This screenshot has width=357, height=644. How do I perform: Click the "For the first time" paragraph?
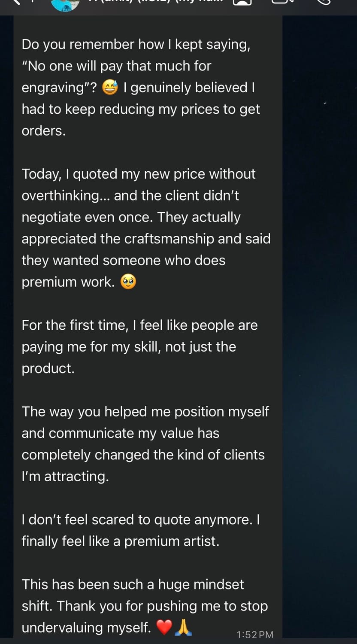(x=139, y=346)
